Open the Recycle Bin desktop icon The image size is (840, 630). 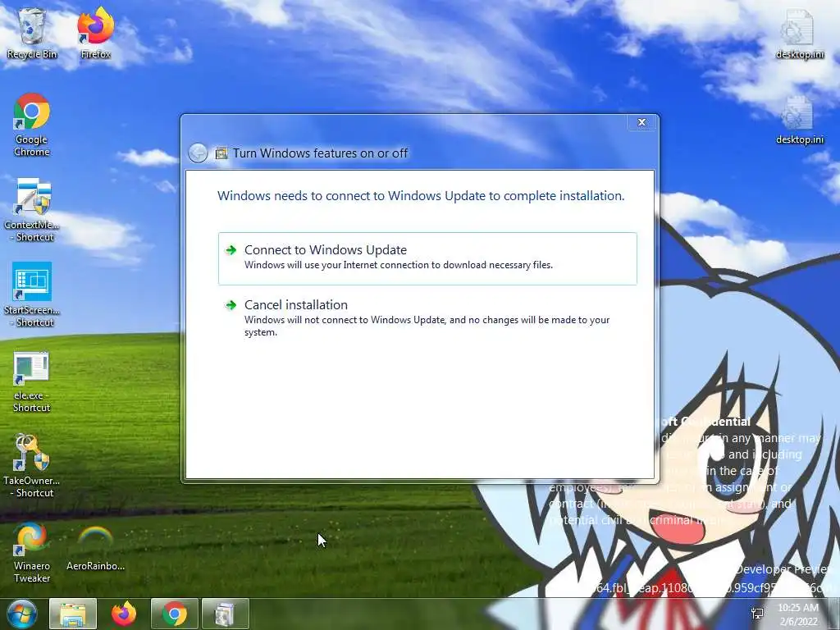coord(32,34)
